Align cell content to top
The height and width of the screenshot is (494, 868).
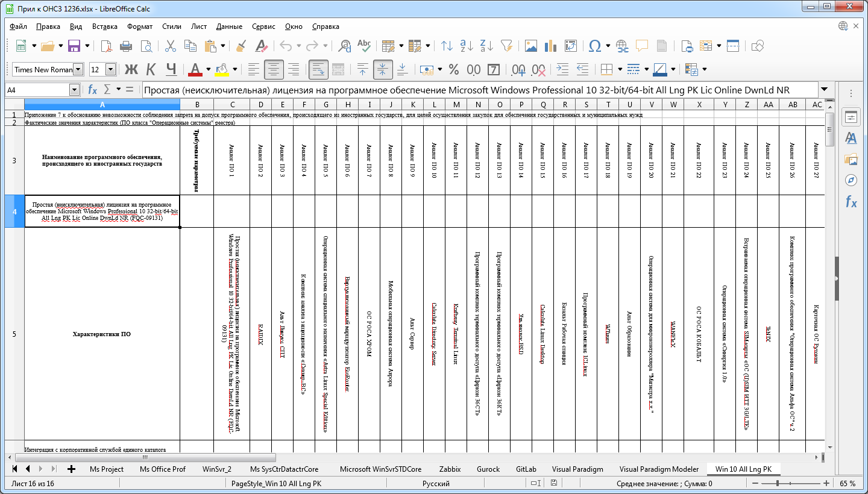pos(362,69)
